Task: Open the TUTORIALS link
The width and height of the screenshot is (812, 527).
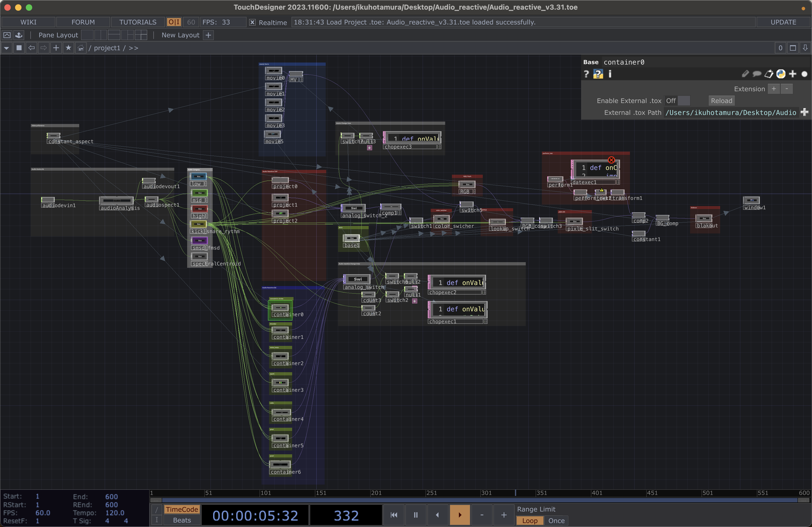Action: (138, 22)
